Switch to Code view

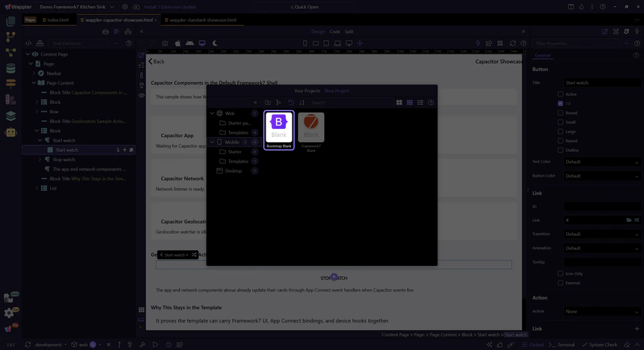(x=335, y=32)
